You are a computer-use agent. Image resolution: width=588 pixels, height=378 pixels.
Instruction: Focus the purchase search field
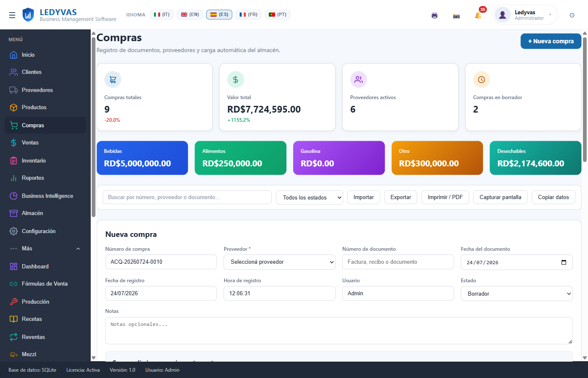tap(187, 197)
